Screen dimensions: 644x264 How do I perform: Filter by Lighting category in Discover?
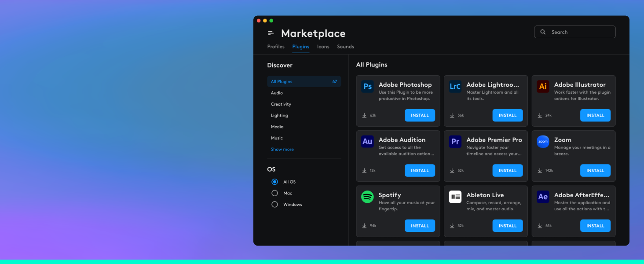[279, 116]
